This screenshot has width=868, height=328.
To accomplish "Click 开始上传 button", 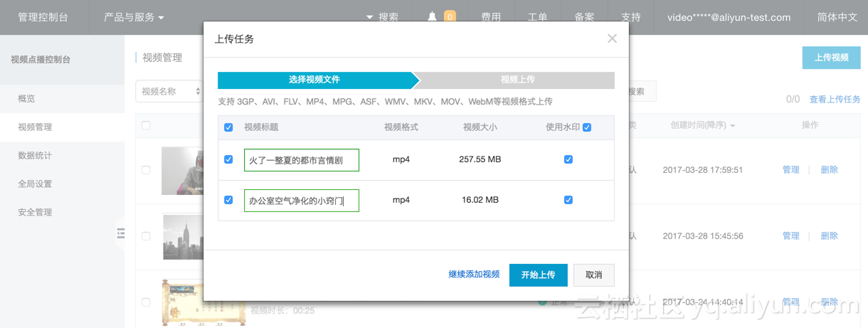I will tap(538, 275).
